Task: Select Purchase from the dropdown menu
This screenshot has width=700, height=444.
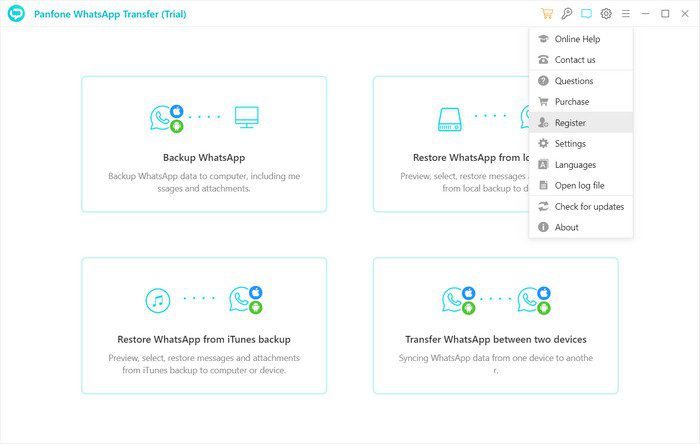Action: [572, 102]
